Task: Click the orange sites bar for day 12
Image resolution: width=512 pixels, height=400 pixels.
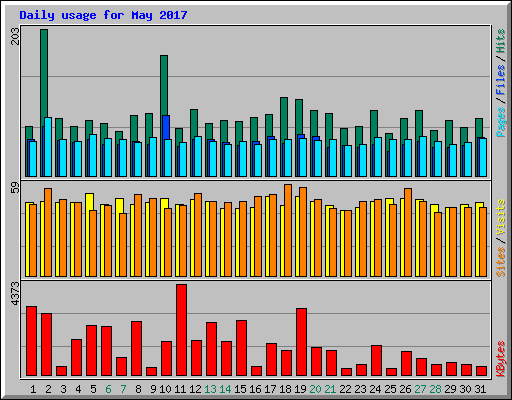Action: [x=198, y=235]
